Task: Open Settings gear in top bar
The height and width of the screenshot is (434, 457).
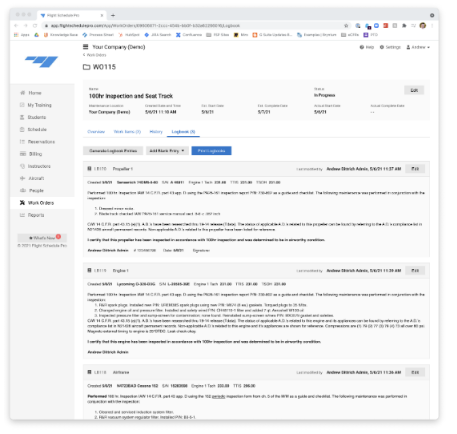Action: [x=382, y=47]
